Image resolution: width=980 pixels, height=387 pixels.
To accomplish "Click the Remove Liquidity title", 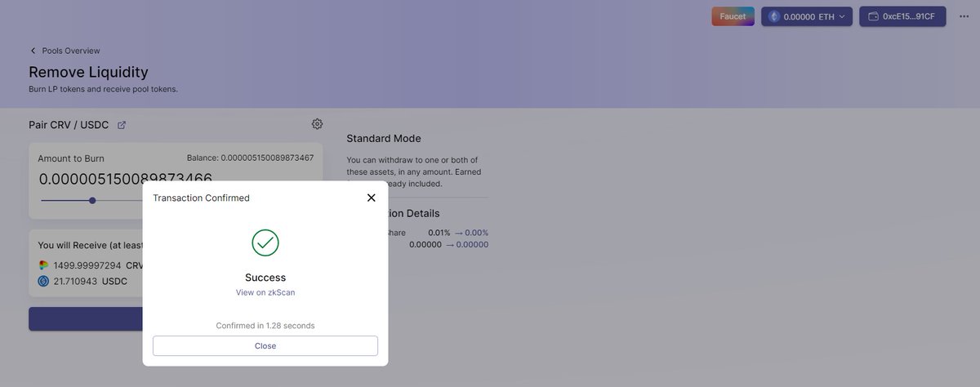I will pyautogui.click(x=88, y=72).
